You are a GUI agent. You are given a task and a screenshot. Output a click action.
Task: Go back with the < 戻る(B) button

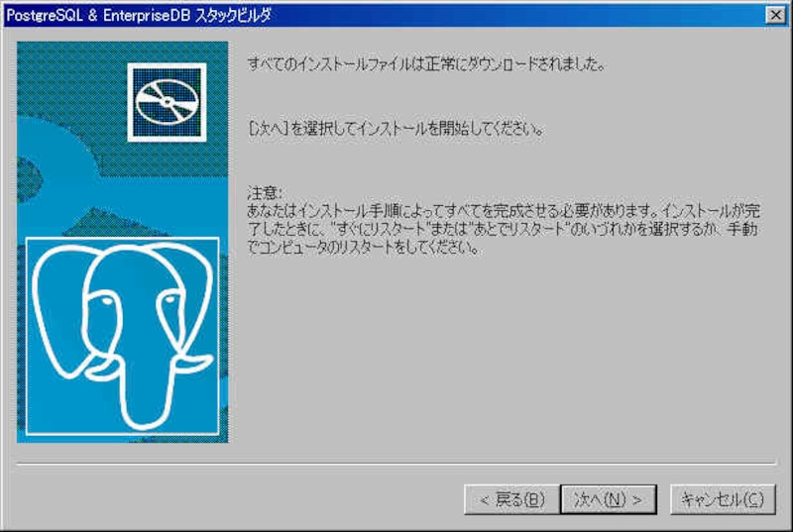tap(511, 499)
